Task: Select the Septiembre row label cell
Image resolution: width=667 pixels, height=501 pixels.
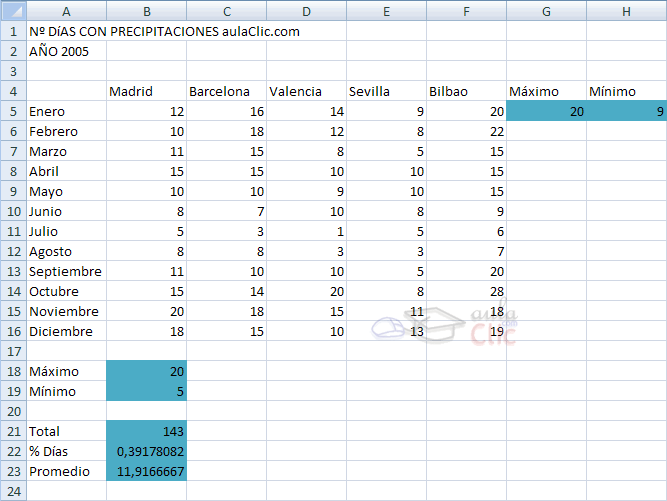Action: pos(66,271)
